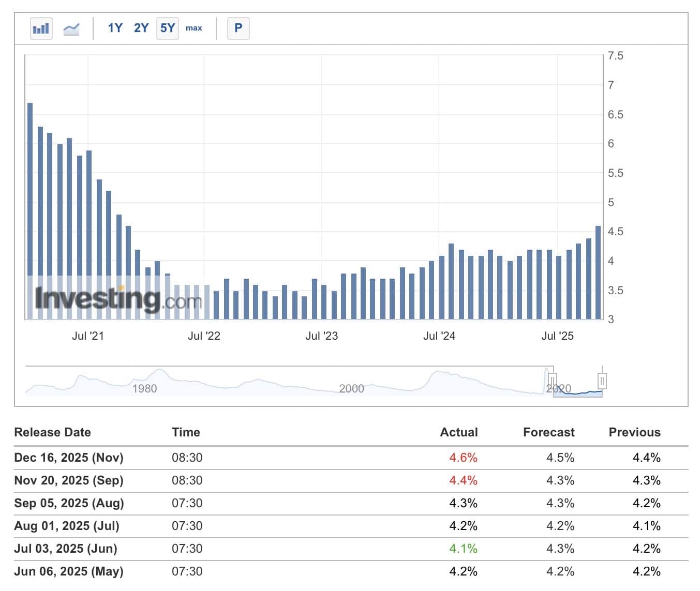Select the 2Y time range
The image size is (700, 591).
click(x=141, y=28)
